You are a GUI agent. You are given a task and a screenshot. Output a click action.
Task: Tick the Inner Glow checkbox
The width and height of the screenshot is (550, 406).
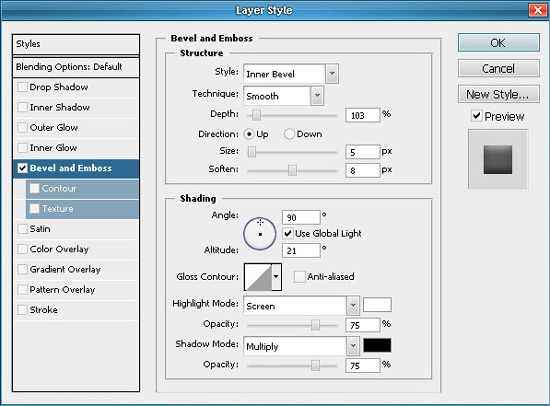coord(22,148)
